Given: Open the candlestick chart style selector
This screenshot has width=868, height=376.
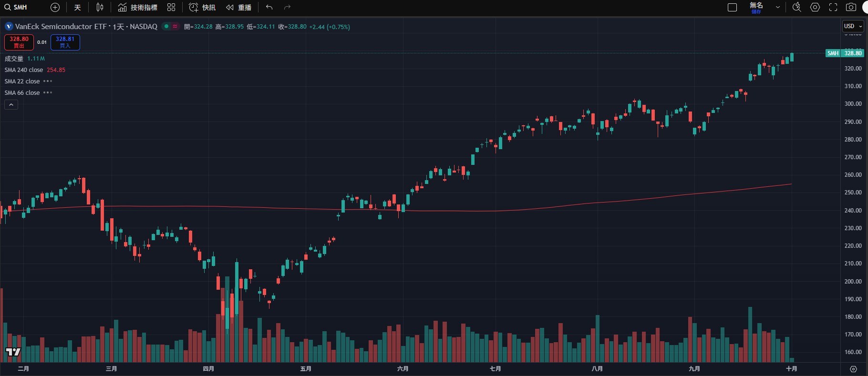Looking at the screenshot, I should (100, 7).
